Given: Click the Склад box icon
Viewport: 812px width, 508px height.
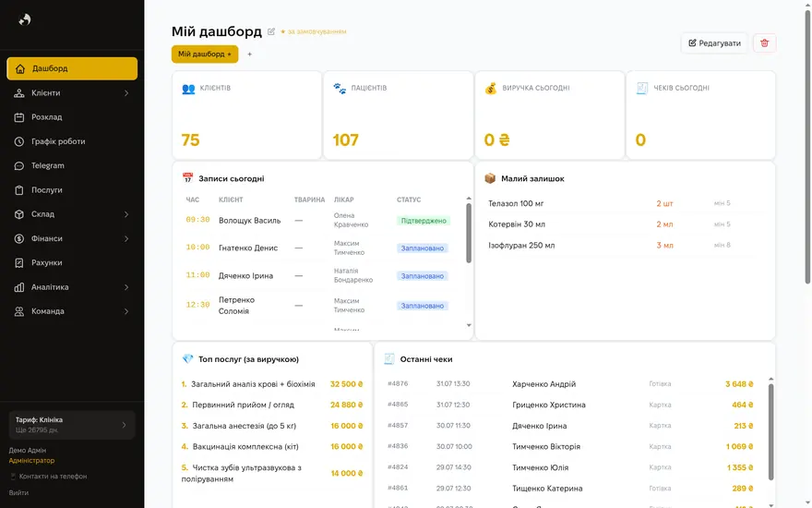Looking at the screenshot, I should tap(19, 214).
